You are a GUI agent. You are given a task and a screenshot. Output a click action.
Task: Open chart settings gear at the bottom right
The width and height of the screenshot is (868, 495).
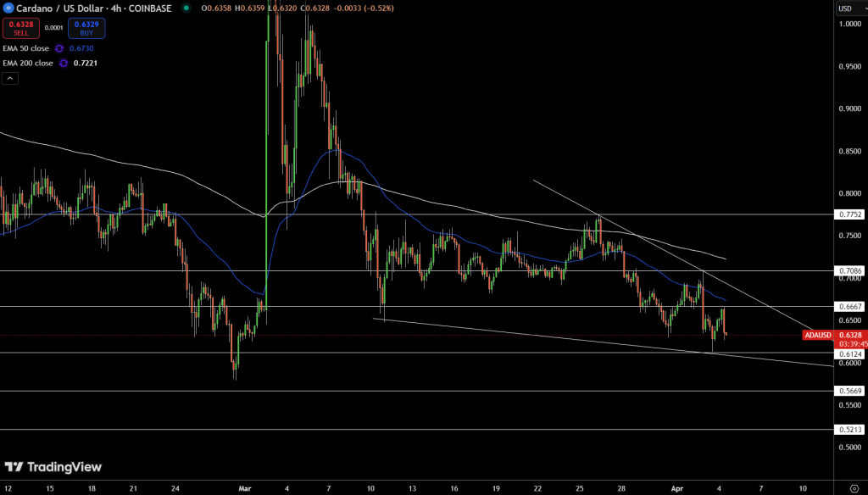pyautogui.click(x=854, y=488)
